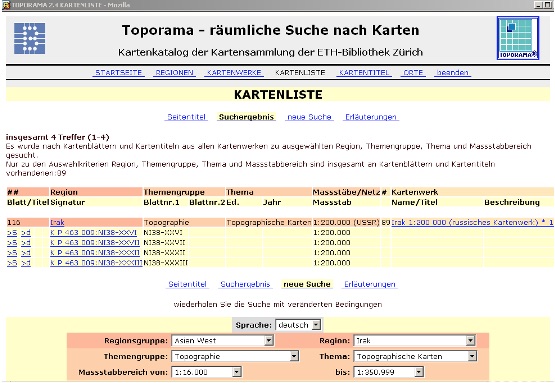Screen dimensions: 555x383
Task: Open signature K P 463 005:NI38-XXVII link
Action: point(95,243)
